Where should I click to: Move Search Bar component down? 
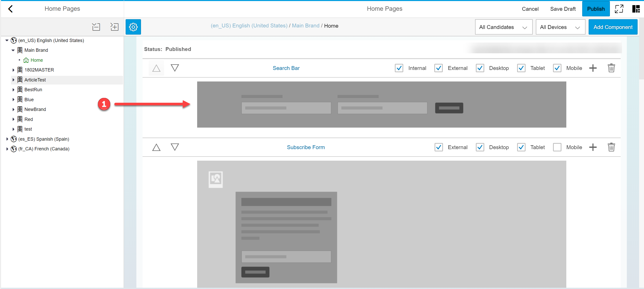point(175,68)
